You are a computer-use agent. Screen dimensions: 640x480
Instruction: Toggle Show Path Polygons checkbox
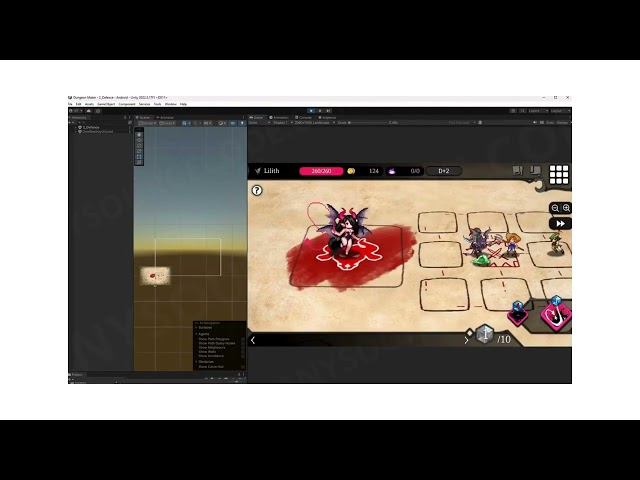pos(243,339)
